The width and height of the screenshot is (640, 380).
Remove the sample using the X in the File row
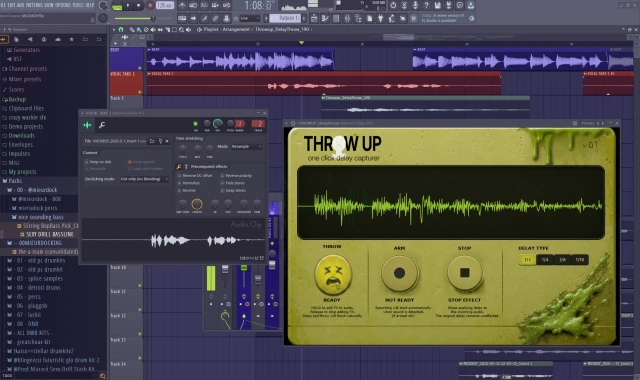[167, 141]
